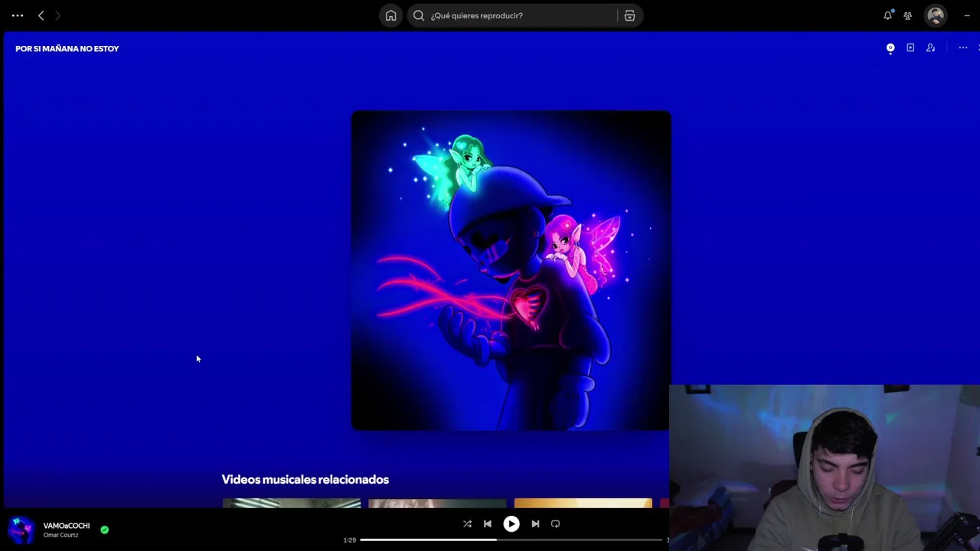980x551 pixels.
Task: Skip to the next track
Action: pyautogui.click(x=535, y=524)
